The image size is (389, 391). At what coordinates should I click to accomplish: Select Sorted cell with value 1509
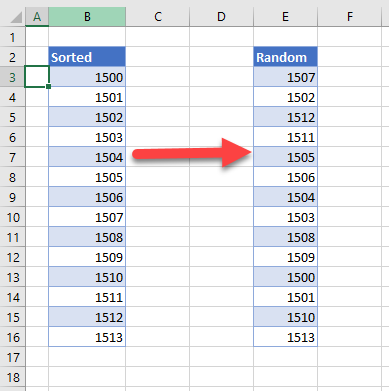(87, 257)
